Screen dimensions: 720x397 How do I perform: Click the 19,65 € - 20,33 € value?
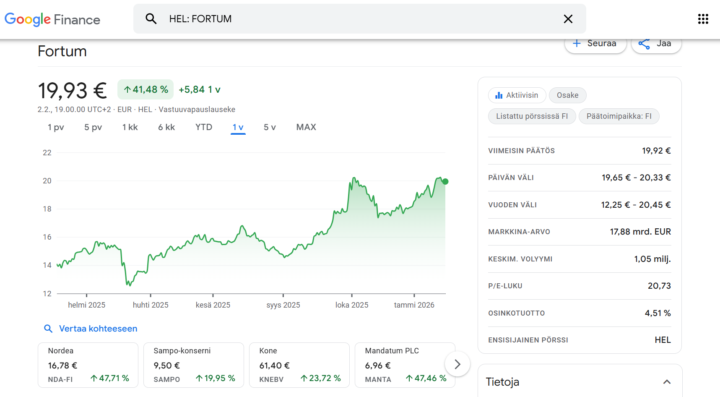point(636,178)
